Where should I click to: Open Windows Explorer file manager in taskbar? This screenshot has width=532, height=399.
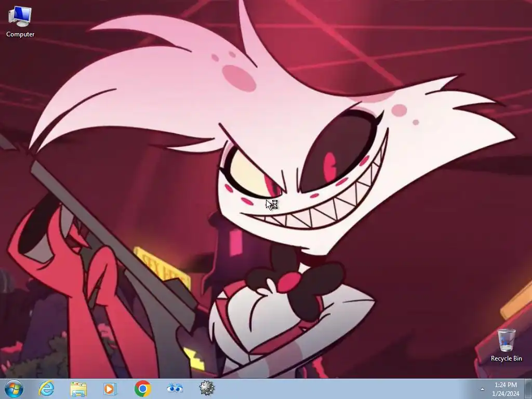(x=78, y=389)
